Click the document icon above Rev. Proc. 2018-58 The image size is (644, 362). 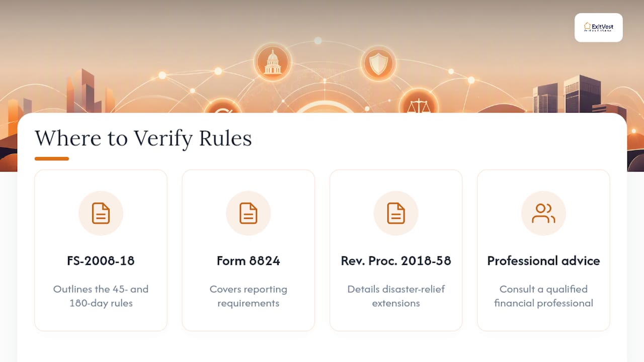(x=396, y=213)
